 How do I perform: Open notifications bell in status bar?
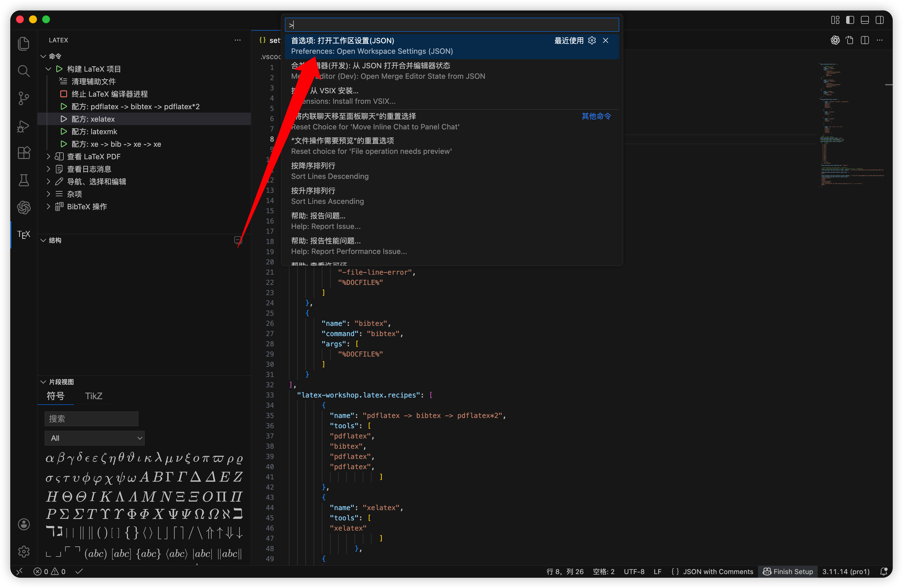click(x=884, y=571)
